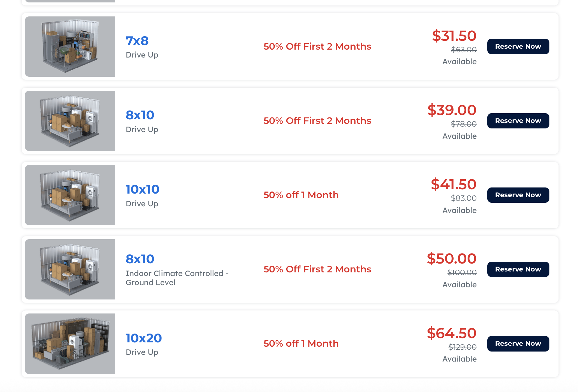This screenshot has height=392, width=578.
Task: Click the $31.50 price for 7x8 unit
Action: tap(454, 36)
